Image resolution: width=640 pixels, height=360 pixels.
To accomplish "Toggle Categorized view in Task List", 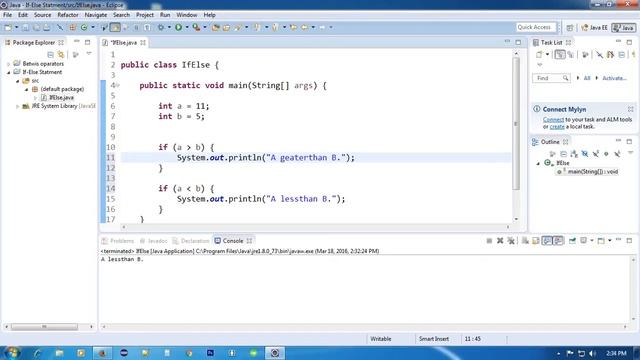I will (x=560, y=54).
